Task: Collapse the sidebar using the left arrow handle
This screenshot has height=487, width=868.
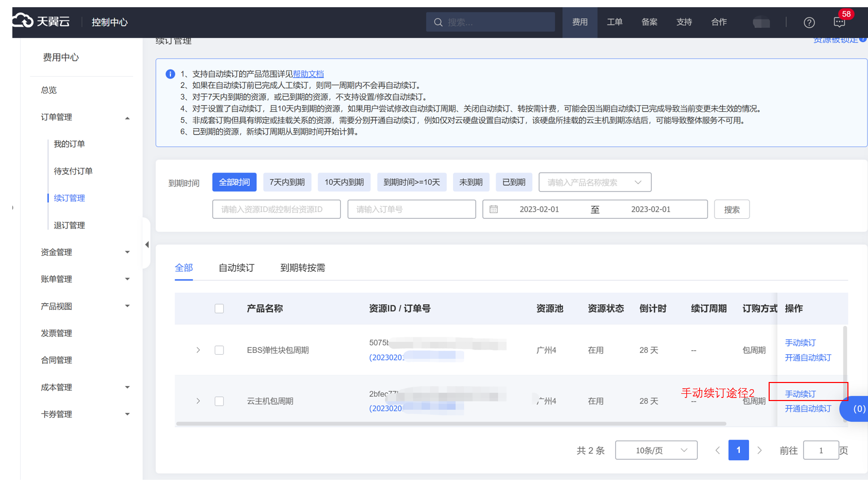Action: tap(147, 245)
